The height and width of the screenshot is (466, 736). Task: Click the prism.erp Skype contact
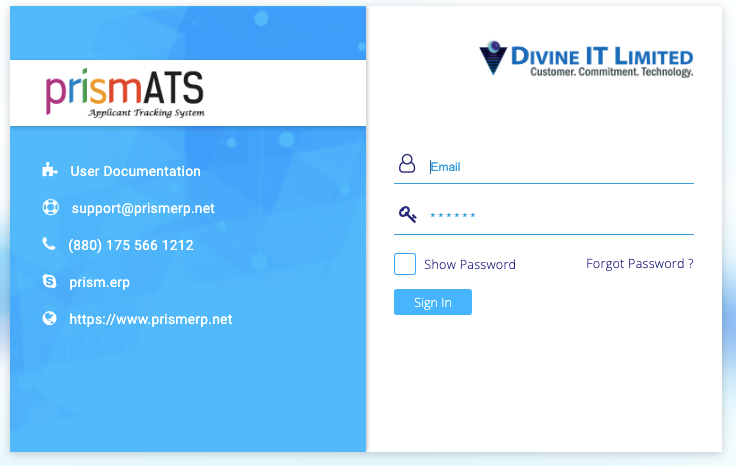click(100, 283)
